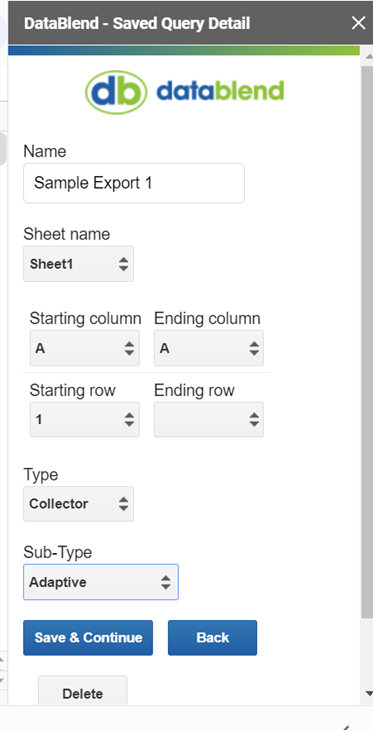Open the Starting row dropdown set to 1
Viewport: 373px width, 730px height.
[85, 419]
